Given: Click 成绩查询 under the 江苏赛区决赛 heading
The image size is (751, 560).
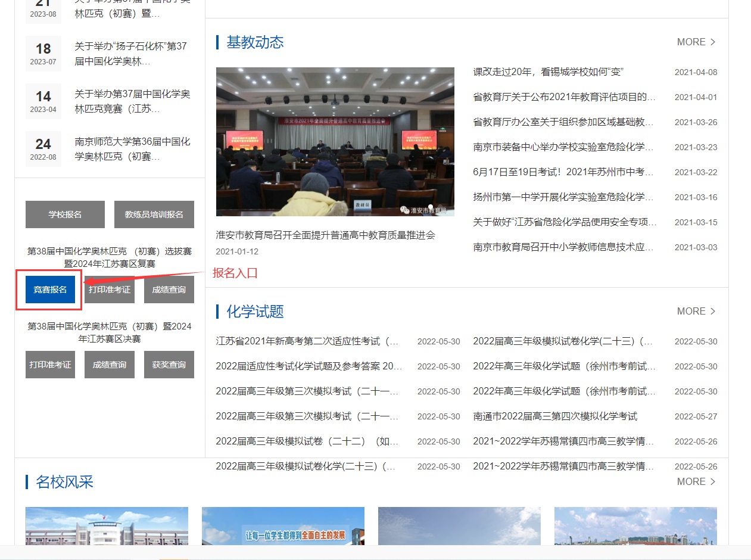Looking at the screenshot, I should (x=110, y=365).
